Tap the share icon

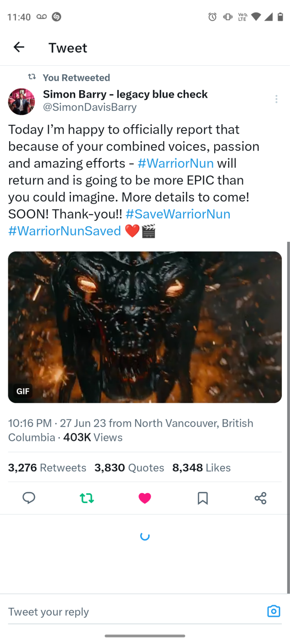pyautogui.click(x=260, y=498)
